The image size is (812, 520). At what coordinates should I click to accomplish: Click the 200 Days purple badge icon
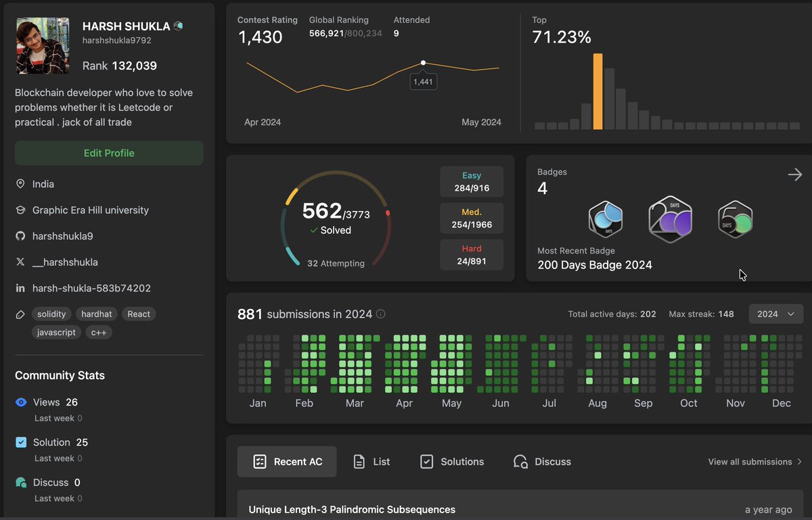coord(670,219)
